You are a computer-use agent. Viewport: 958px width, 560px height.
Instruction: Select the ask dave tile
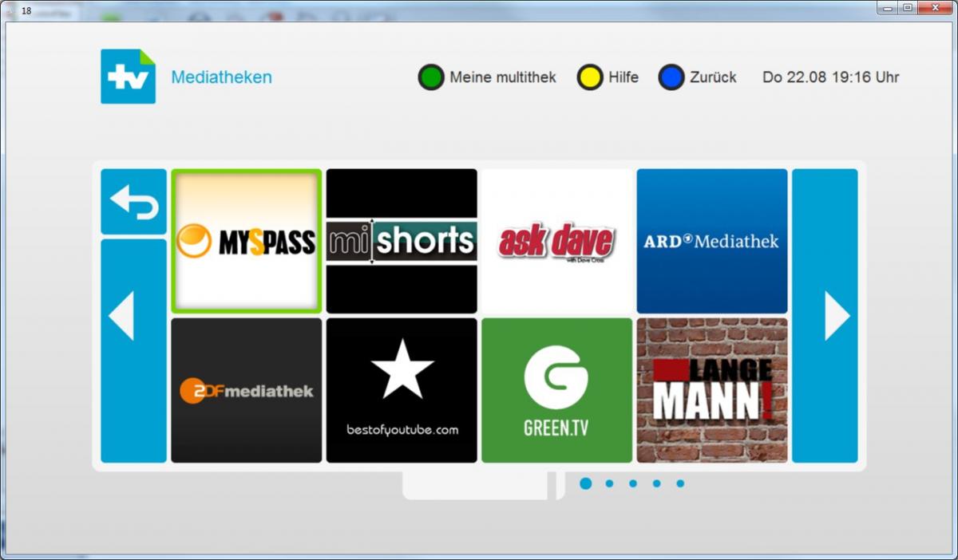tap(556, 241)
